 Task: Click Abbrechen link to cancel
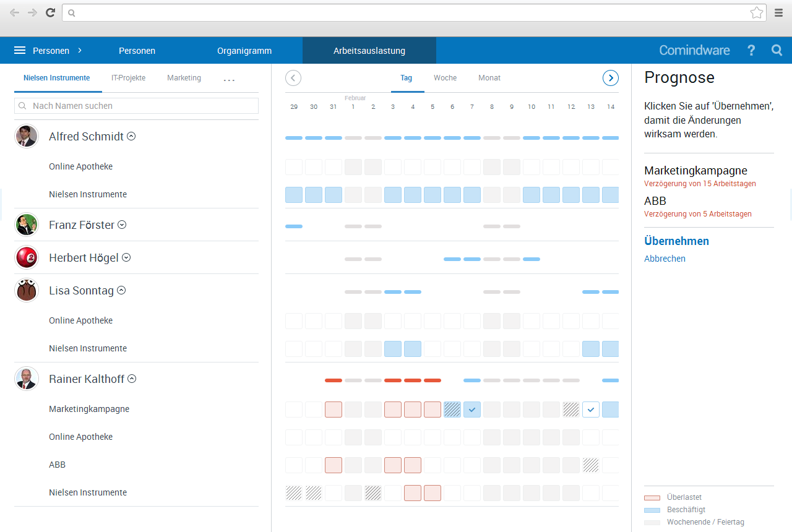pyautogui.click(x=665, y=259)
